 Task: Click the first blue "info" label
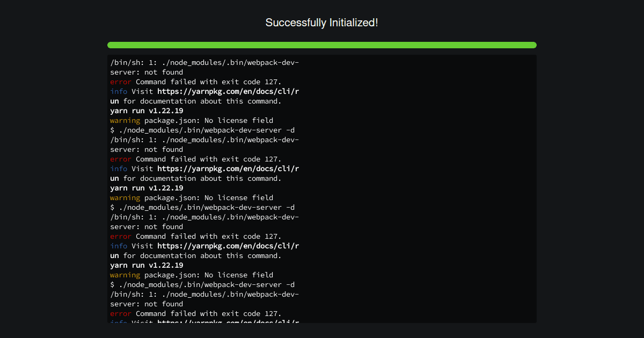[x=119, y=91]
